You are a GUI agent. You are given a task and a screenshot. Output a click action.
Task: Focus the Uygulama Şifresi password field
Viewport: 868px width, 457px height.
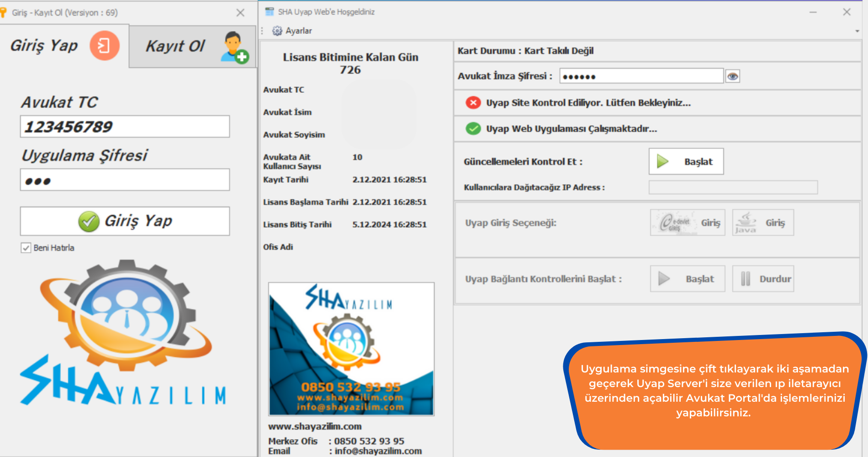pyautogui.click(x=125, y=180)
